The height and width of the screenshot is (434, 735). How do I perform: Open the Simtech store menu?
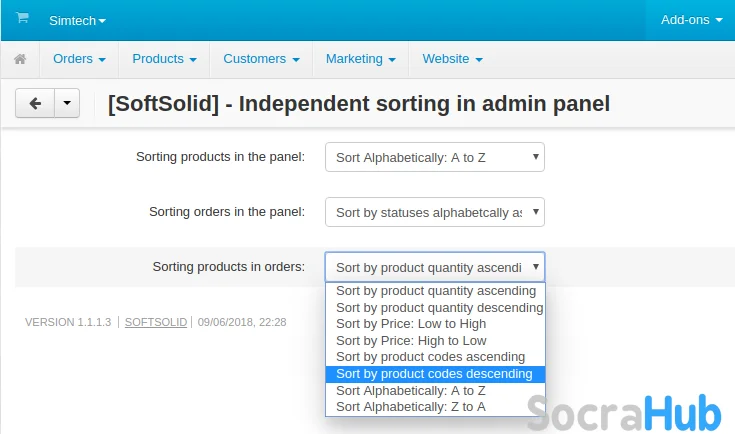pos(77,20)
